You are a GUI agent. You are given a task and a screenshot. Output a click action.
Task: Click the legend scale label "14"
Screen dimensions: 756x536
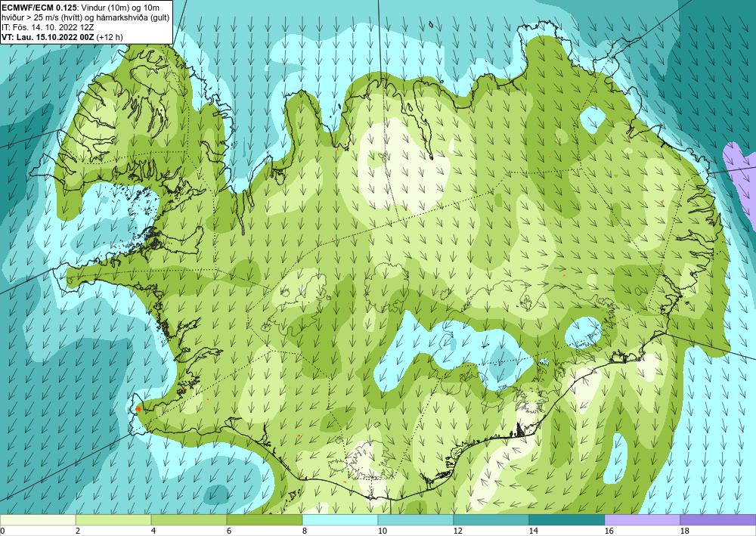tap(534, 531)
